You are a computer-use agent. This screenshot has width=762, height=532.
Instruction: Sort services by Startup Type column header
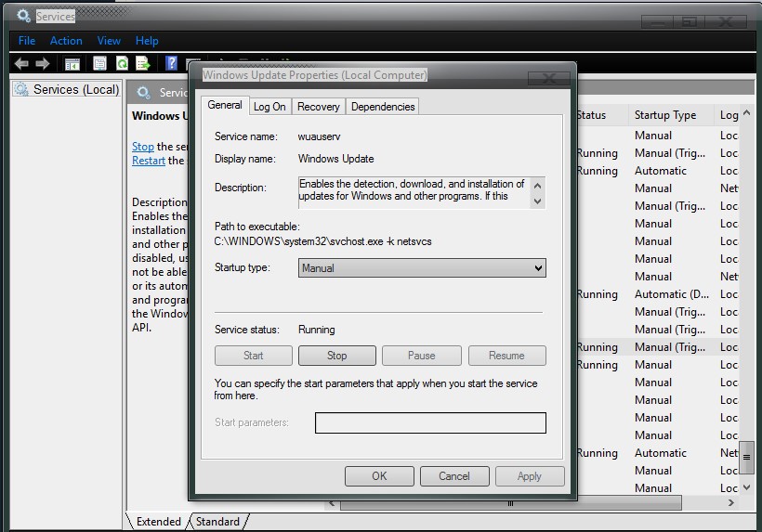tap(664, 115)
